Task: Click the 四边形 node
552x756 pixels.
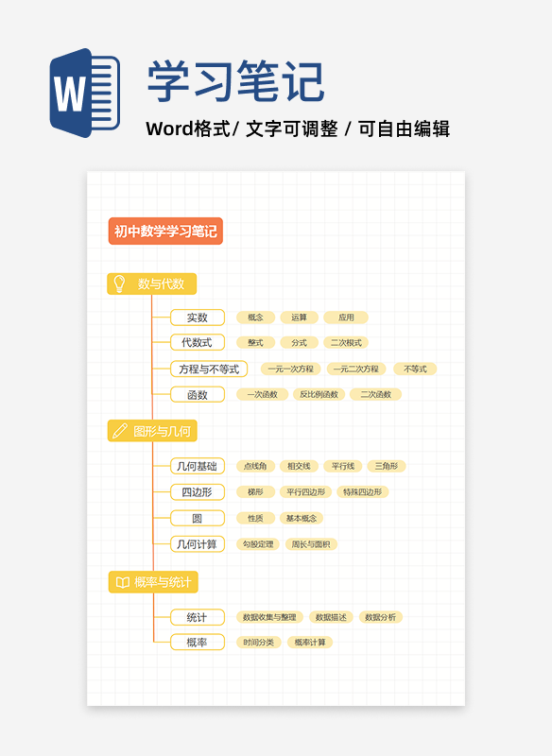Action: tap(198, 492)
